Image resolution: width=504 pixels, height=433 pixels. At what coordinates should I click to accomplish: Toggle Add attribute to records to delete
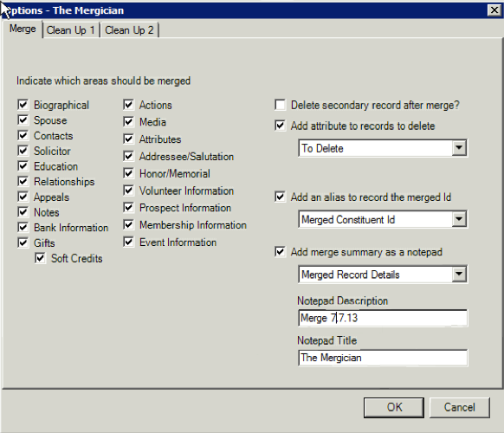tap(281, 126)
